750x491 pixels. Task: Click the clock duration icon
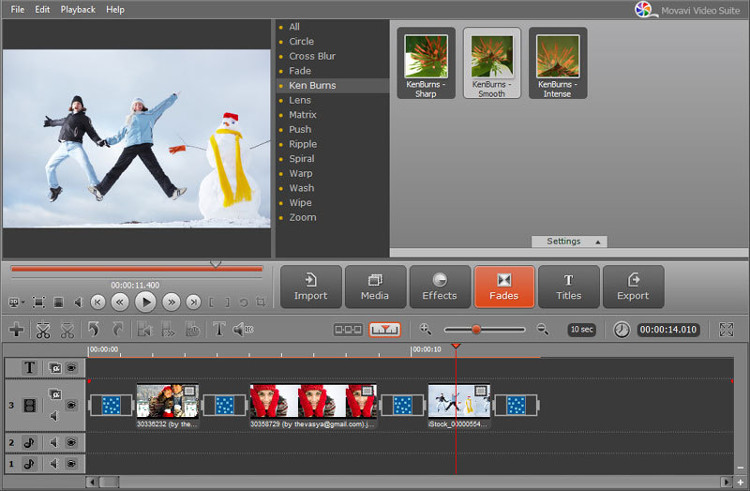(x=621, y=329)
